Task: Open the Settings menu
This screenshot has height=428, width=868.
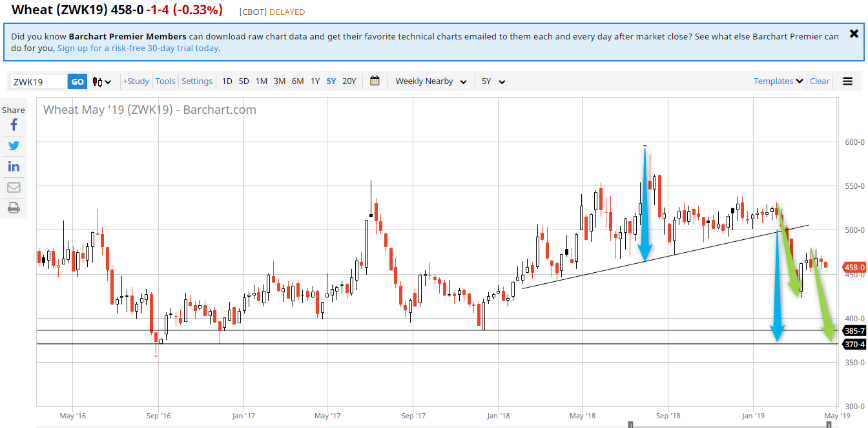Action: pos(197,81)
